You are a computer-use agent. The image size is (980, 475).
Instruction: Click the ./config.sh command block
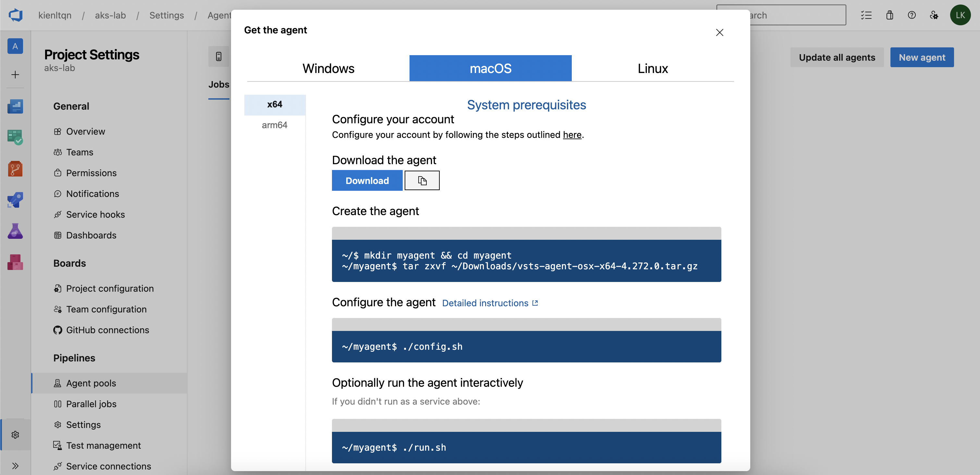(527, 347)
